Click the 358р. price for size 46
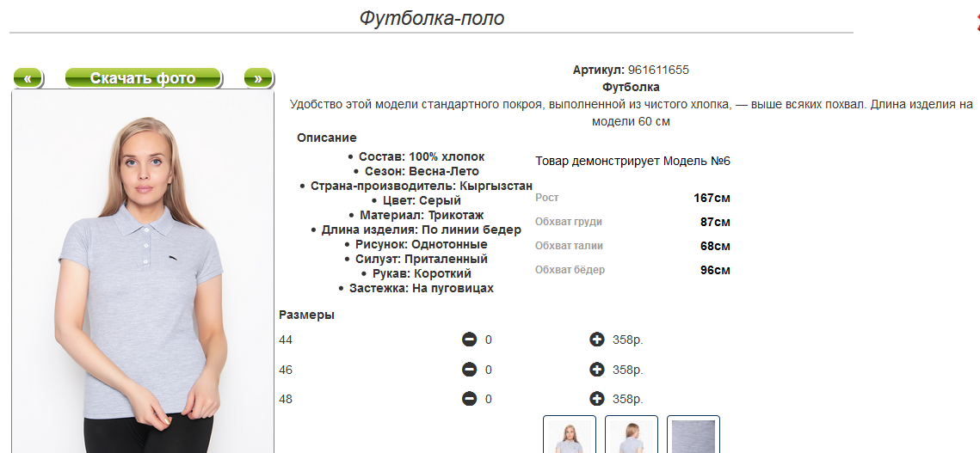 click(x=627, y=370)
